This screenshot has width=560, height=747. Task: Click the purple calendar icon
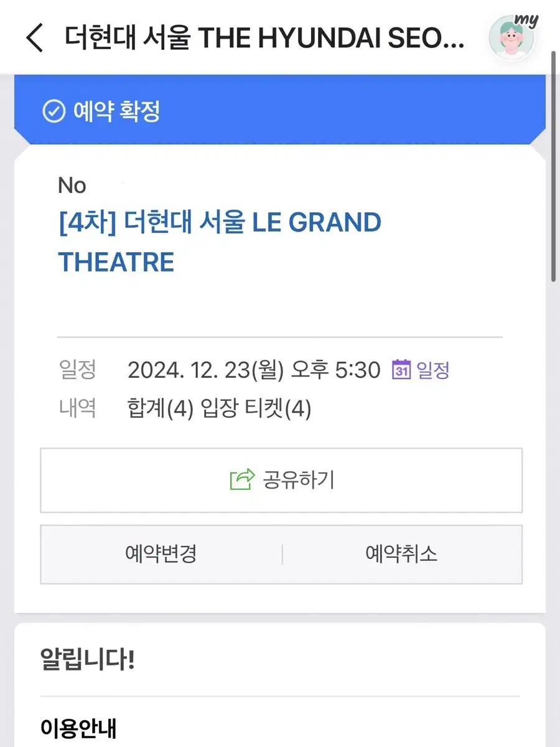tap(401, 370)
